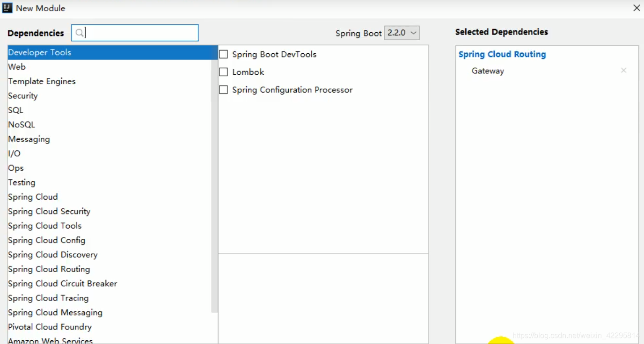Open the Spring Boot version dropdown
This screenshot has height=344, width=644.
[x=402, y=33]
